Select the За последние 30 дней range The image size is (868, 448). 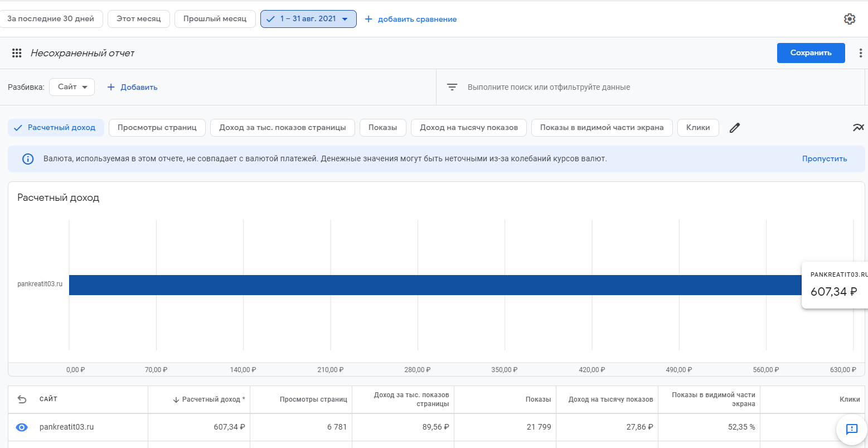coord(51,19)
